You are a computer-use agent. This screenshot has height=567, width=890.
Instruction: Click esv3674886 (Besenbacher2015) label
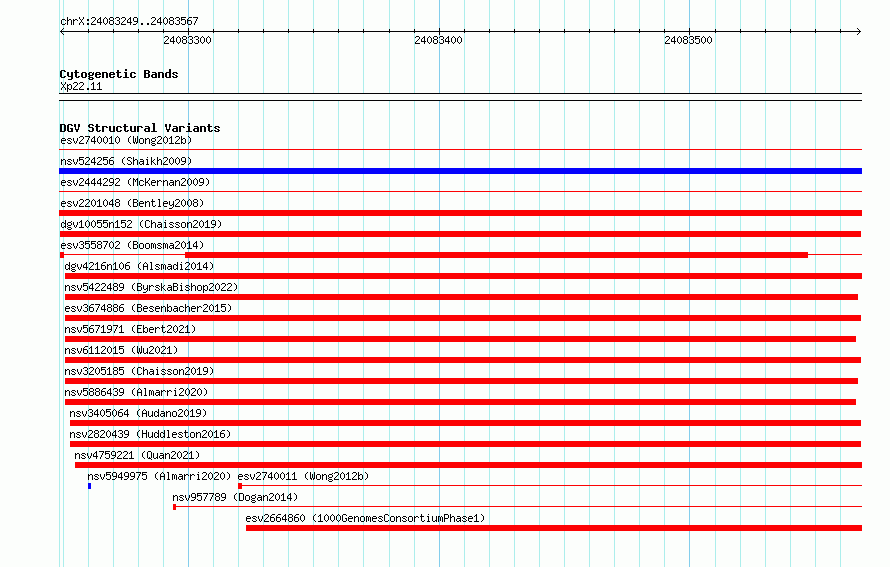pyautogui.click(x=149, y=308)
